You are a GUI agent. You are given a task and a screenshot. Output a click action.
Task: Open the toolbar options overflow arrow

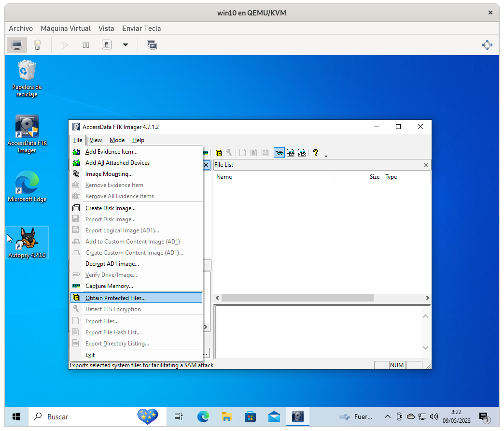[326, 156]
